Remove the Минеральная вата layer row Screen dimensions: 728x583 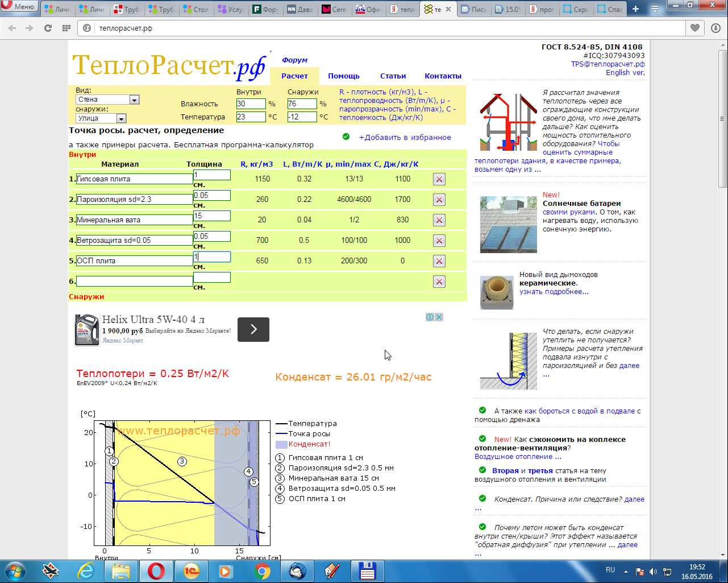tap(439, 220)
